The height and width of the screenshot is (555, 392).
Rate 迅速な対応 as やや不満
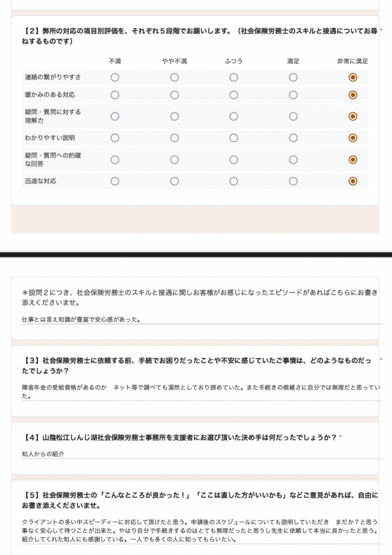pyautogui.click(x=175, y=181)
